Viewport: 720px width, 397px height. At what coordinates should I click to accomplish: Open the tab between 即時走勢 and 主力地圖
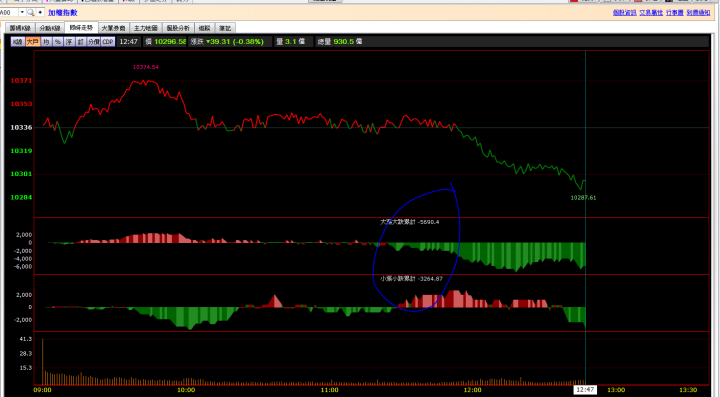(113, 28)
